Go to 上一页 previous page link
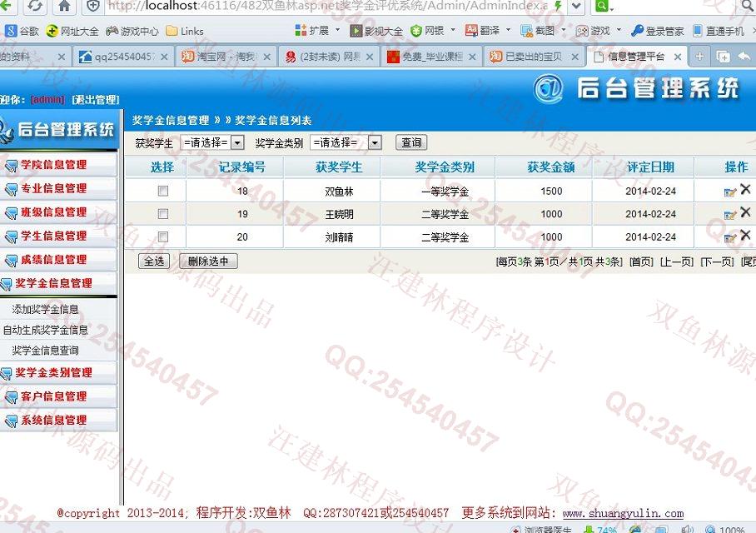 [676, 262]
